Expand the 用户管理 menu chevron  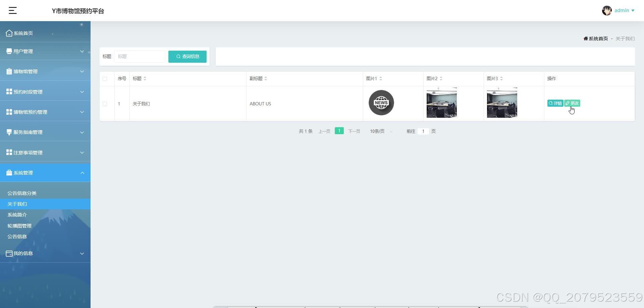pos(82,51)
